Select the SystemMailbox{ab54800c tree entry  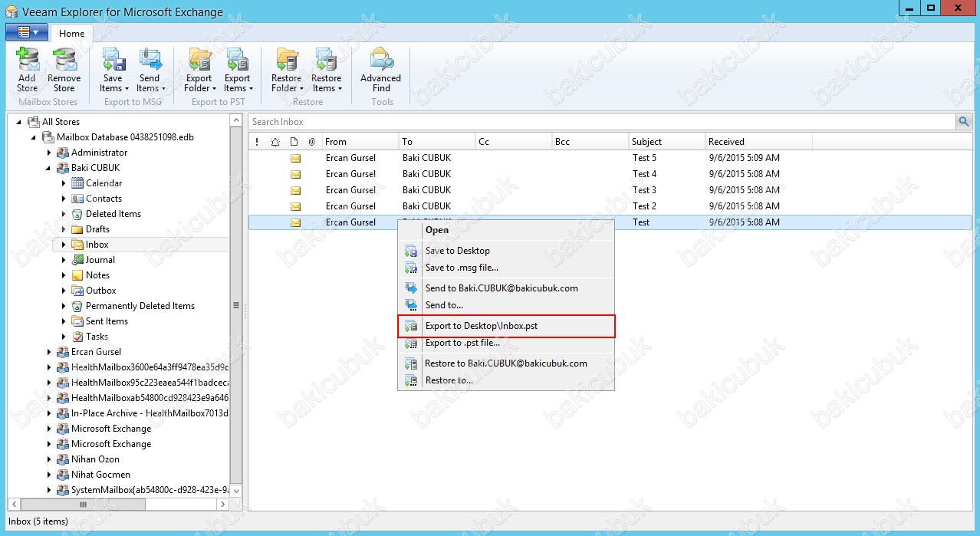tap(150, 490)
